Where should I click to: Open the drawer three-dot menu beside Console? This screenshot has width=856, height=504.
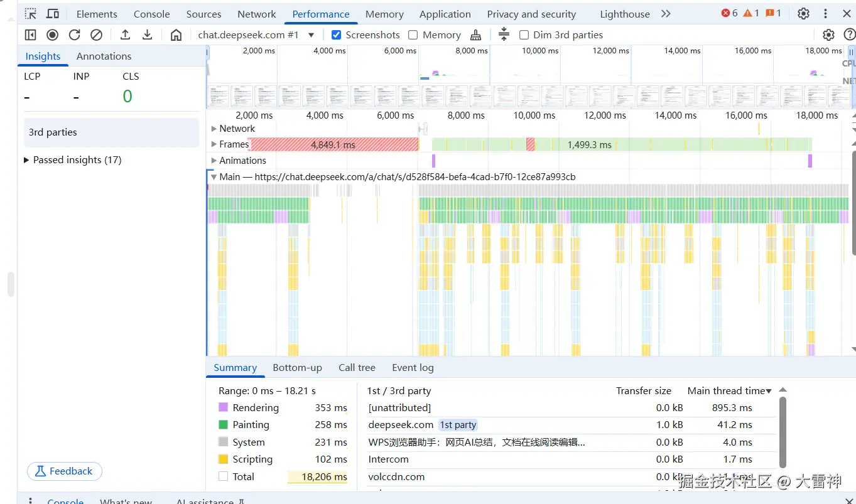30,500
